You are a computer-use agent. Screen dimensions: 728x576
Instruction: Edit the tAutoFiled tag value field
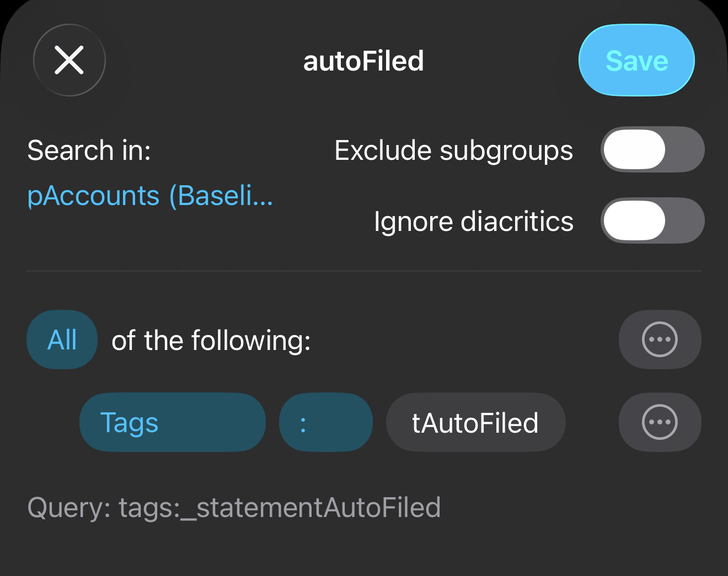pos(475,423)
